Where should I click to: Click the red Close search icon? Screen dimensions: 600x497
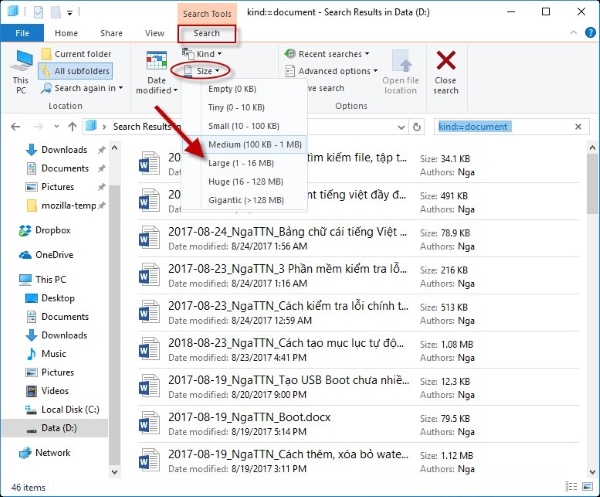[446, 62]
